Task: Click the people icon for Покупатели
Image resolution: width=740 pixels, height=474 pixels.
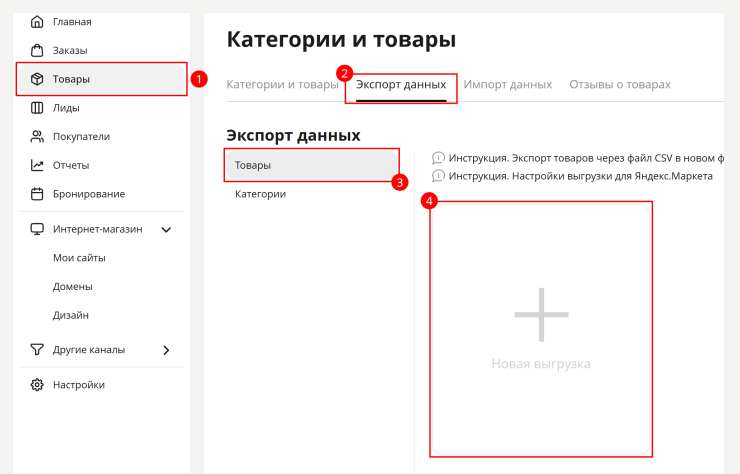Action: 37,136
